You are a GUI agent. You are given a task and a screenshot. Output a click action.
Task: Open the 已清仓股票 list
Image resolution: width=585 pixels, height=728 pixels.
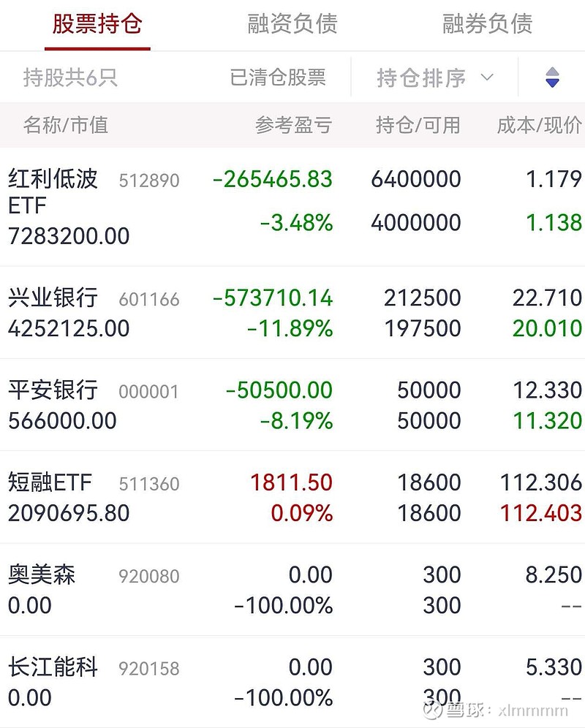point(278,77)
